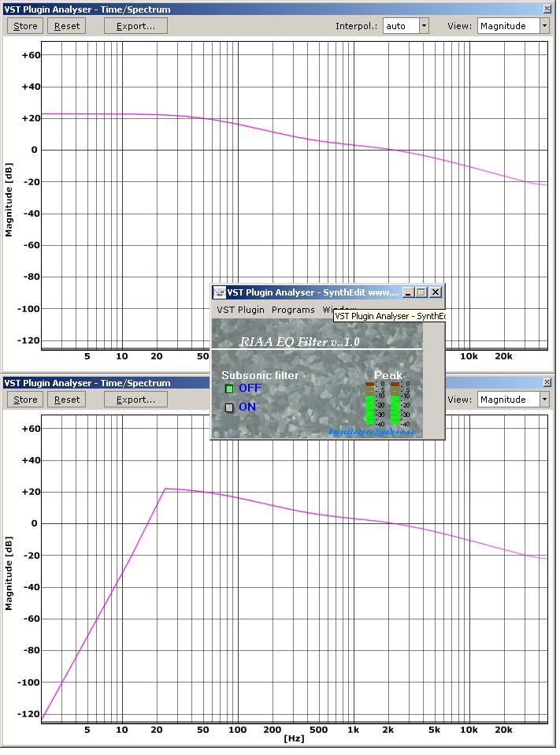Minimize the RIAA EQ Filter plugin window
This screenshot has height=755, width=560.
[x=408, y=292]
